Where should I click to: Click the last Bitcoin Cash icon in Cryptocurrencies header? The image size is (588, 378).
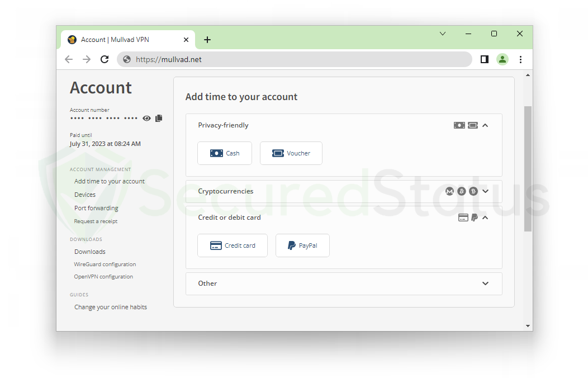pos(473,191)
